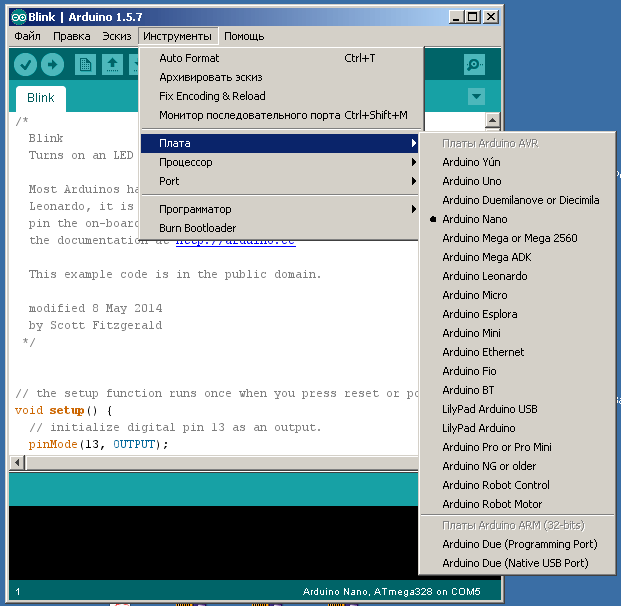
Task: Select Arduino Robot Control board
Action: point(517,485)
